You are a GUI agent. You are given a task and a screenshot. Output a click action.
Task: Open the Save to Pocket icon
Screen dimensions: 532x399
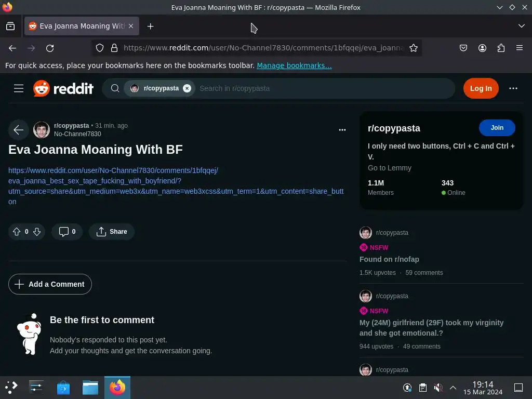tap(463, 48)
